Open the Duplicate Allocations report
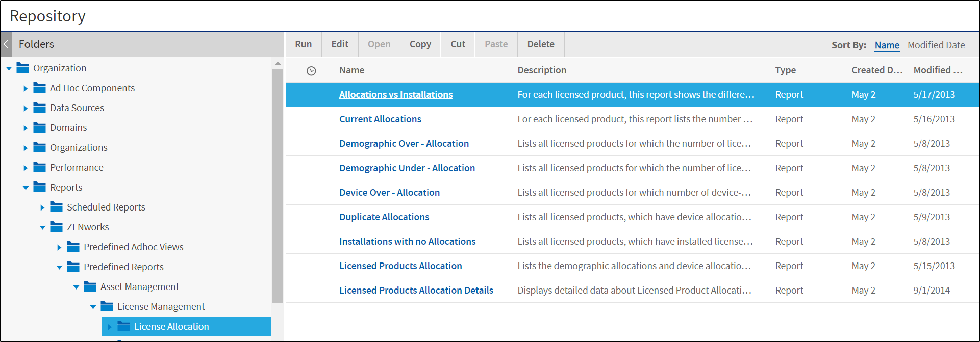Screen dimensions: 980x342 [384, 217]
